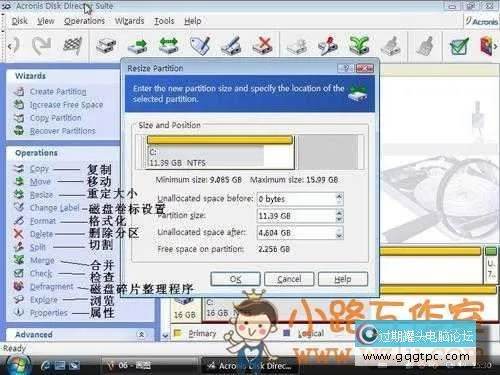Open the Create Partition wizard

[58, 91]
